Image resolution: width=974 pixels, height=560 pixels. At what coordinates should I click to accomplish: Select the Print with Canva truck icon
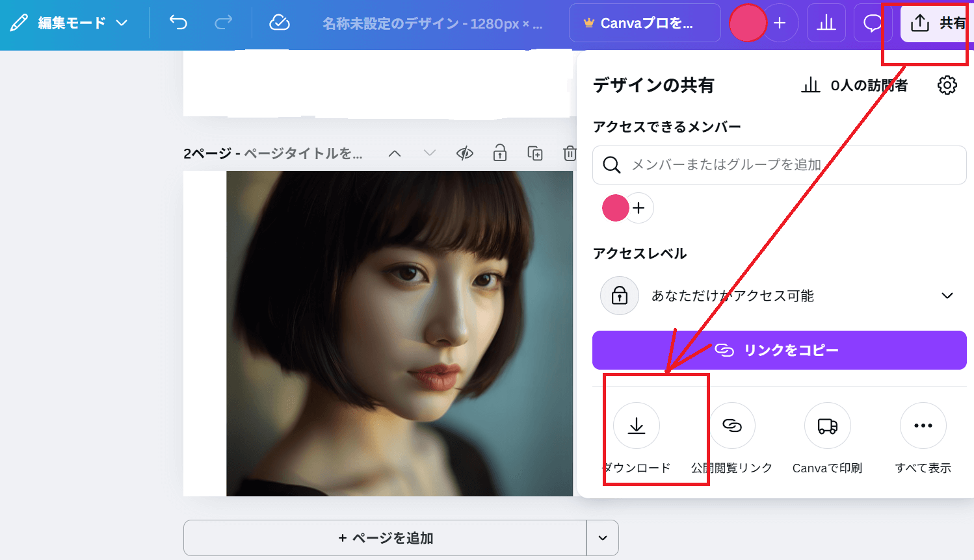click(x=827, y=426)
